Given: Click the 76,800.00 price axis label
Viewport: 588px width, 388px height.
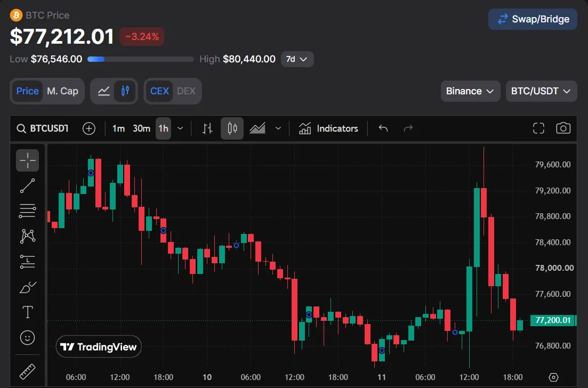Looking at the screenshot, I should point(553,346).
